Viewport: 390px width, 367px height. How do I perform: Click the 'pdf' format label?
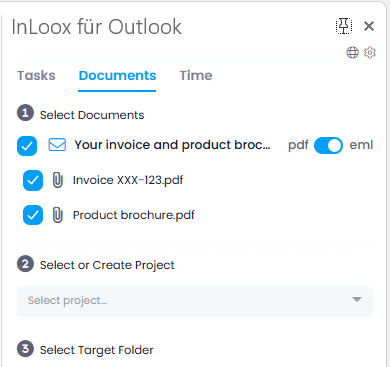(298, 145)
